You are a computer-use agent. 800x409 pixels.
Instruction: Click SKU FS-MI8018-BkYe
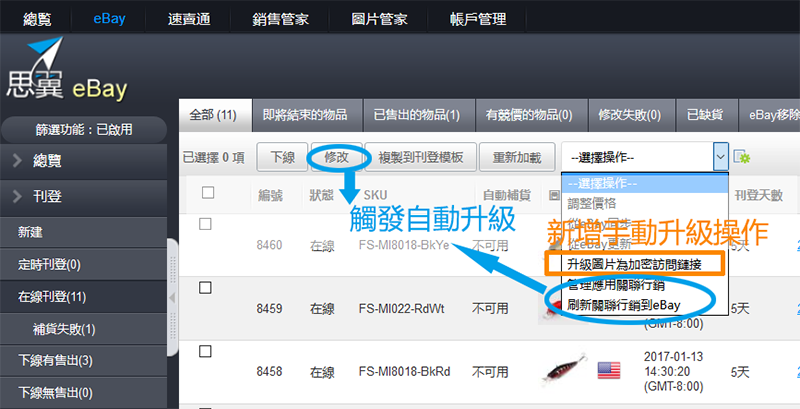tap(404, 245)
